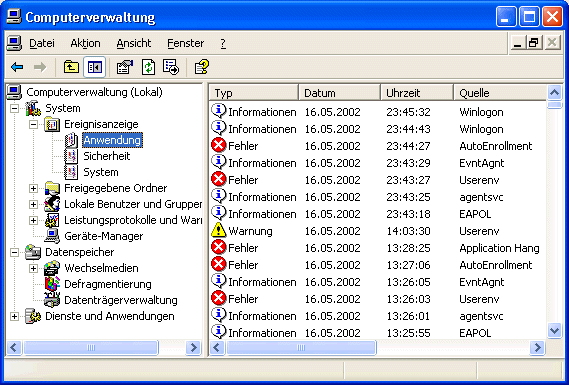Open the Aktion menu
The image size is (569, 385).
pos(85,43)
